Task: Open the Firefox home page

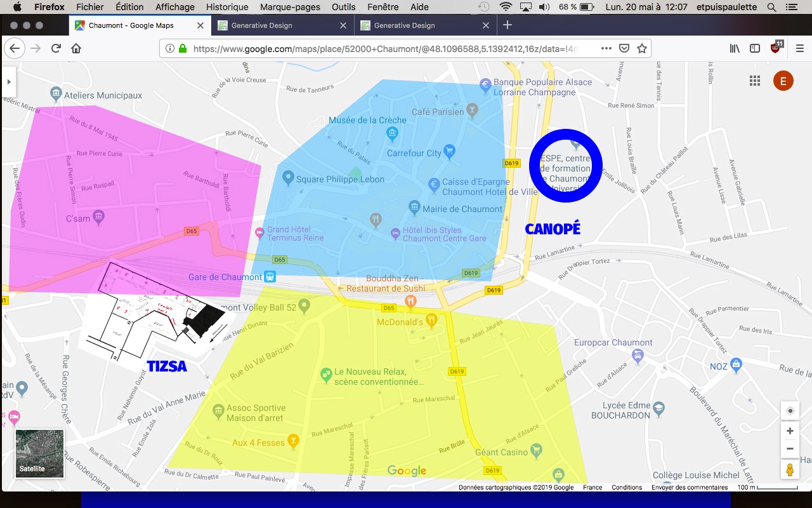Action: pos(76,48)
